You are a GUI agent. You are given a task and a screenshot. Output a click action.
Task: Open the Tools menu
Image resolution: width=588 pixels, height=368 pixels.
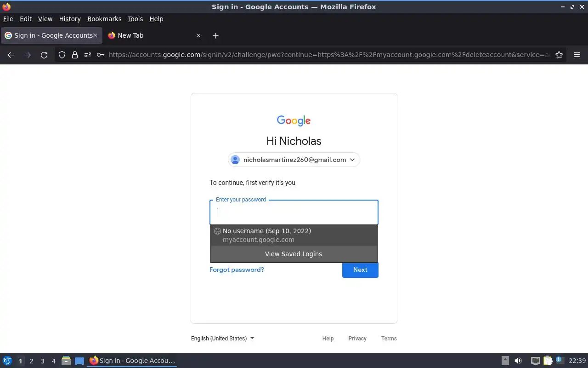136,19
